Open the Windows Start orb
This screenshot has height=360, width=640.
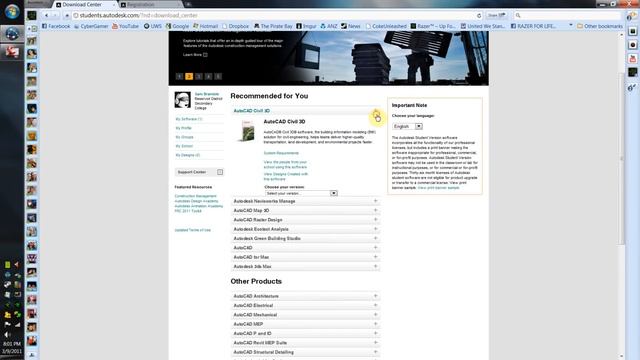pyautogui.click(x=12, y=11)
